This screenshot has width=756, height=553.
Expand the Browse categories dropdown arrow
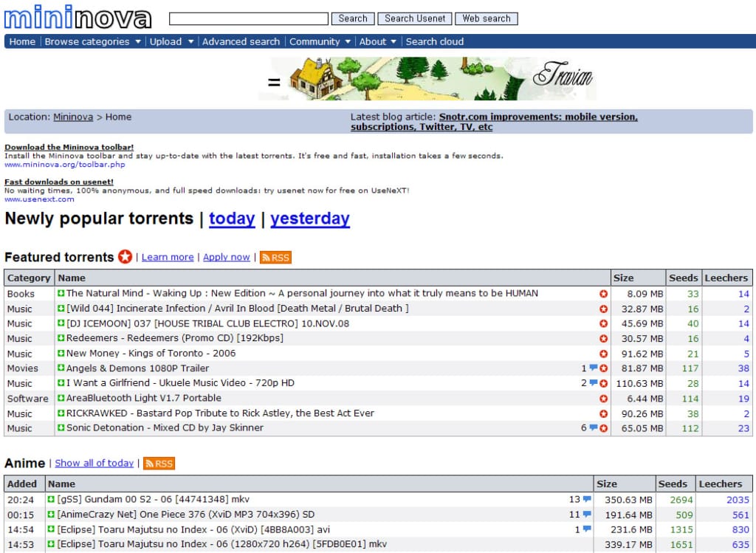coord(138,42)
